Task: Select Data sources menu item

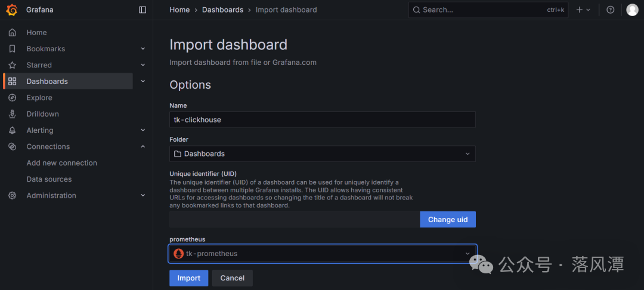Action: (x=49, y=179)
